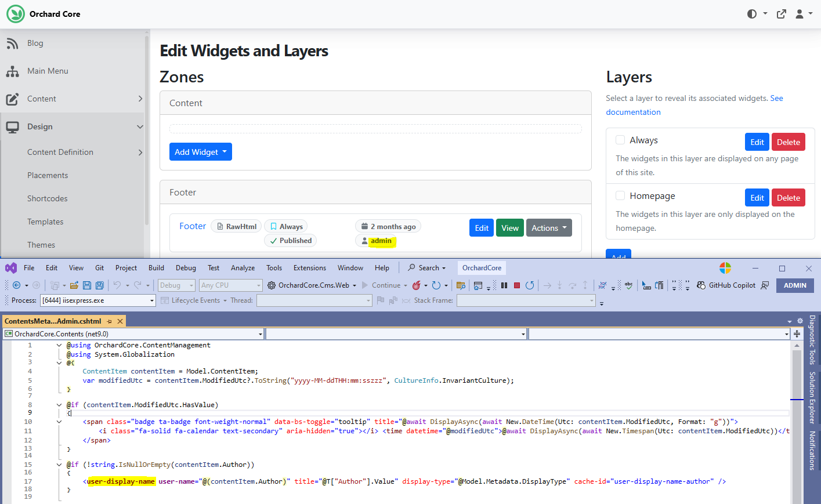Open the Notifications side tab

click(x=812, y=451)
